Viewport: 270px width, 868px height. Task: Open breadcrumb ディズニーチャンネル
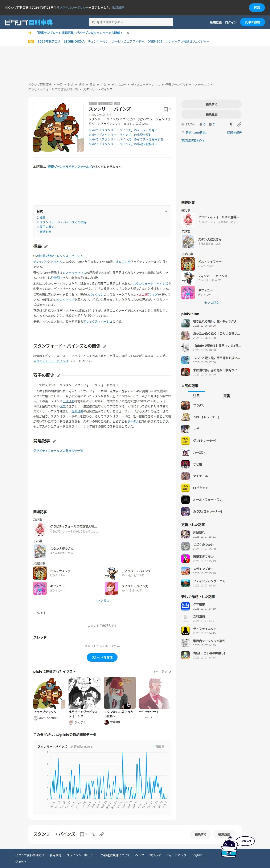146,85
